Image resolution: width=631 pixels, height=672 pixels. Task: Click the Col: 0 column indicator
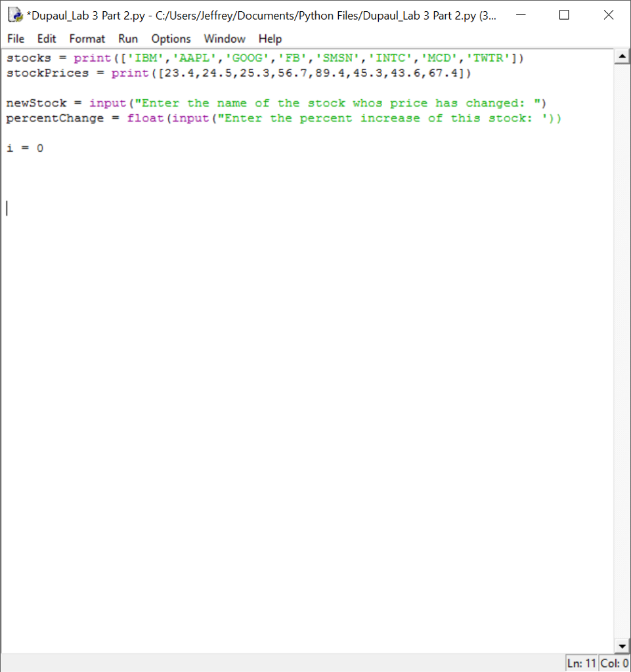click(x=615, y=663)
